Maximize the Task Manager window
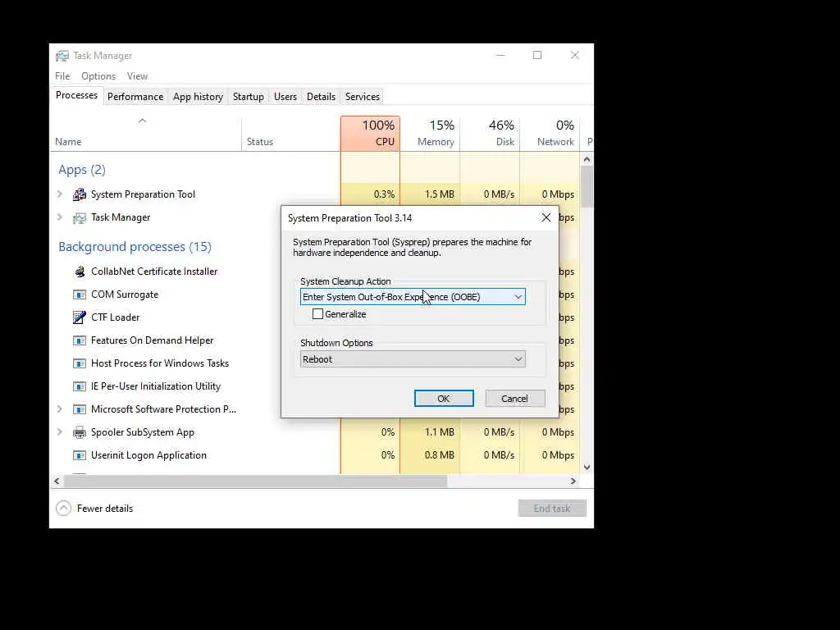The image size is (840, 630). (537, 55)
